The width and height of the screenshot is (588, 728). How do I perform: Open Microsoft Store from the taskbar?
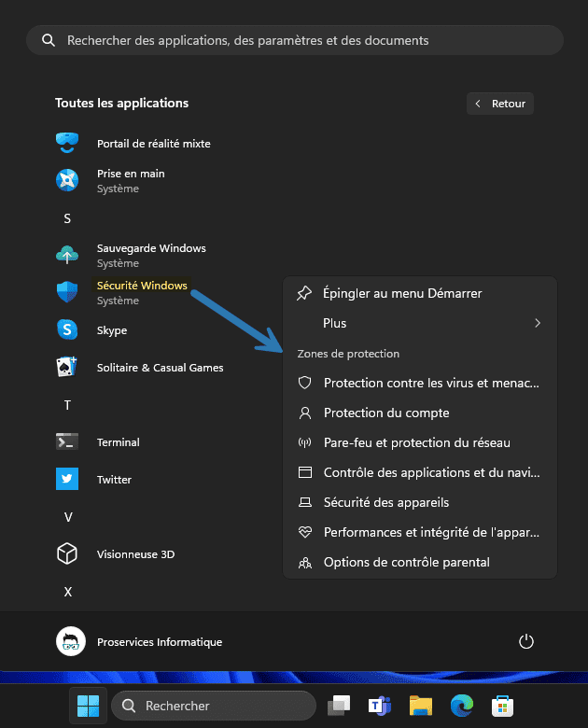(502, 706)
